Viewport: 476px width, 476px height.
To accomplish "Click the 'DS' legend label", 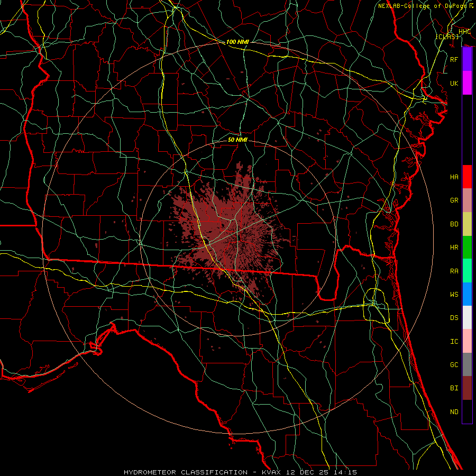I will coord(454,318).
